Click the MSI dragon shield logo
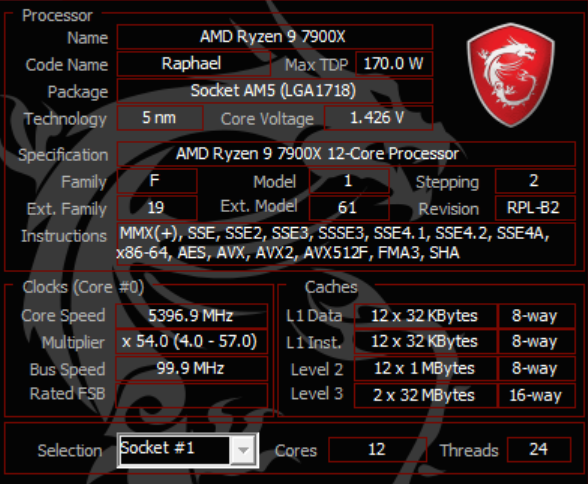Viewport: 588px width, 484px height. [x=510, y=75]
